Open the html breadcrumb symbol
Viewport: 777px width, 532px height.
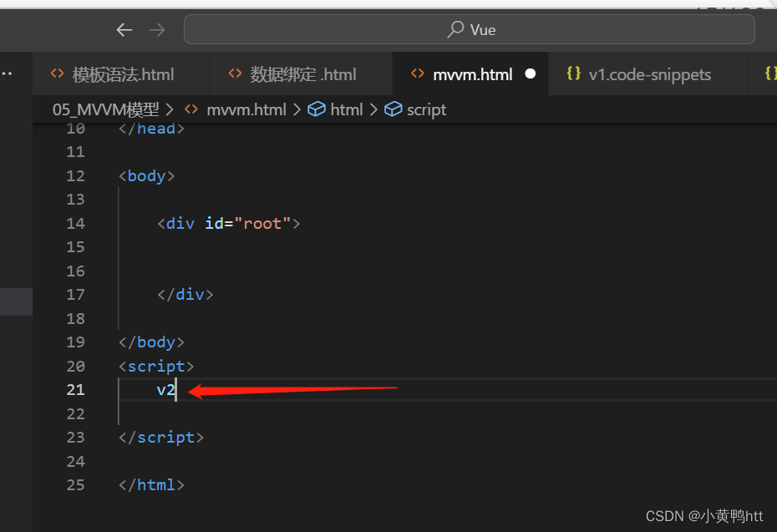click(x=347, y=109)
